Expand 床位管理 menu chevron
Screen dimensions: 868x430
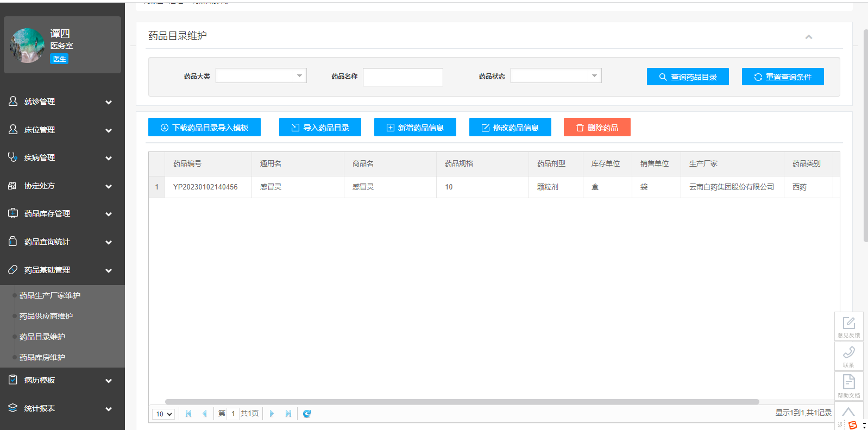[x=109, y=130]
